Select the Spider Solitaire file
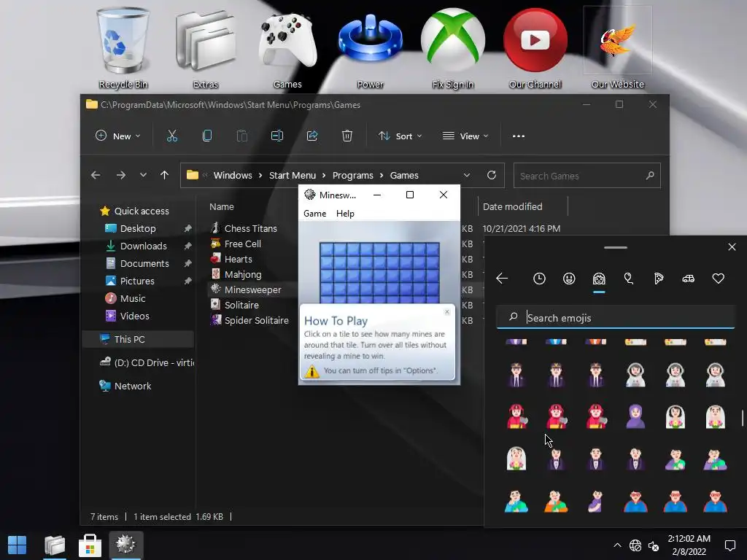The height and width of the screenshot is (560, 747). pyautogui.click(x=256, y=320)
